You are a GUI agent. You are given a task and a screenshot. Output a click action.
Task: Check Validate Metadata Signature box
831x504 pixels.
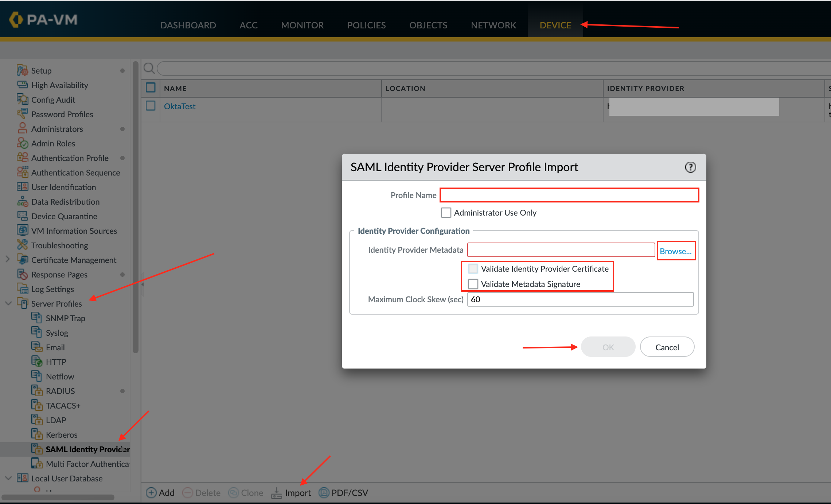click(473, 284)
